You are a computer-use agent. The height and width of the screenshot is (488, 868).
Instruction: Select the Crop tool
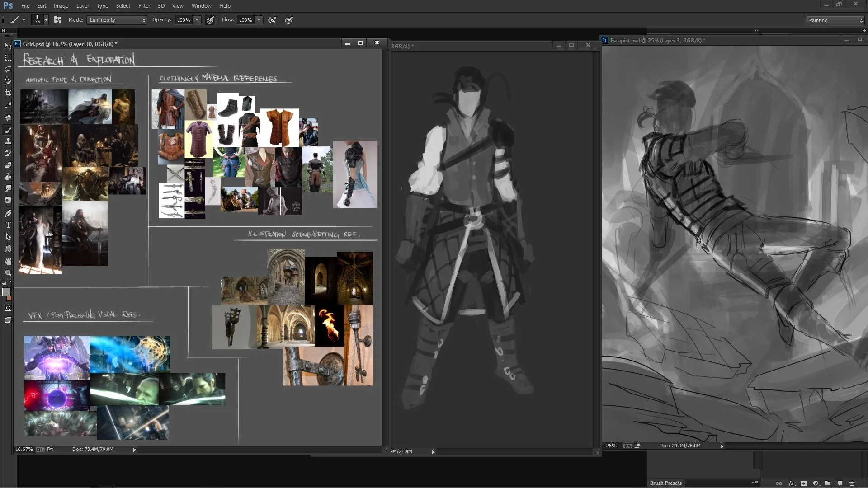[x=8, y=93]
